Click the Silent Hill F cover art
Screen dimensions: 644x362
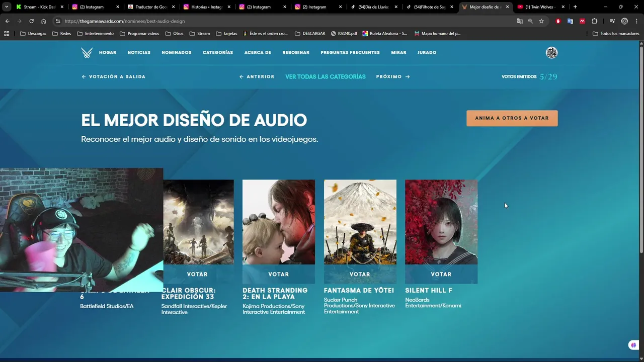coord(441,222)
